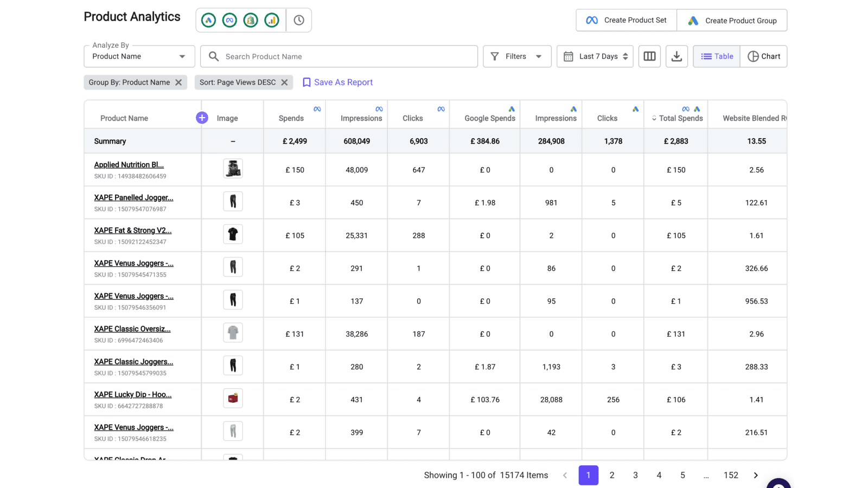Click the download export icon
Viewport: 868px width, 488px height.
click(x=676, y=56)
